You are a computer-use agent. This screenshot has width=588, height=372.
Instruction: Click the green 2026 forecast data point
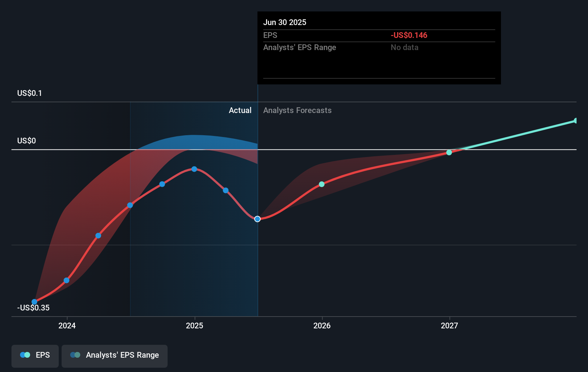point(322,184)
